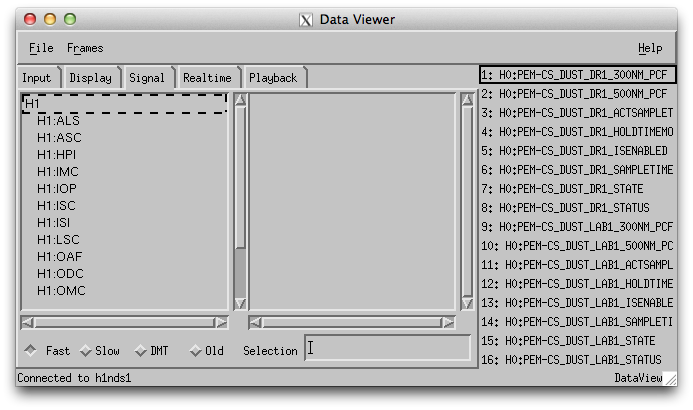Open the Realtime tab

tap(207, 78)
